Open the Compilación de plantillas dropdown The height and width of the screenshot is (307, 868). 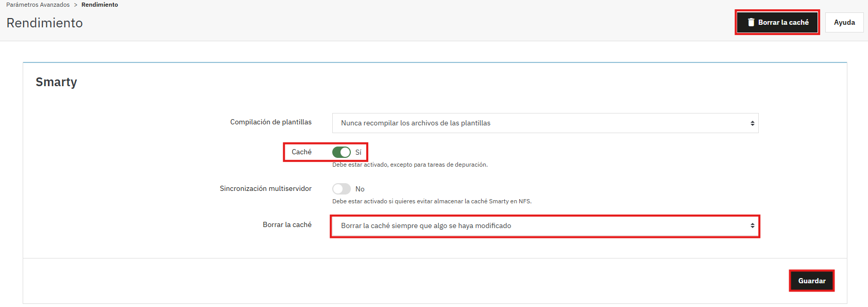coord(544,123)
